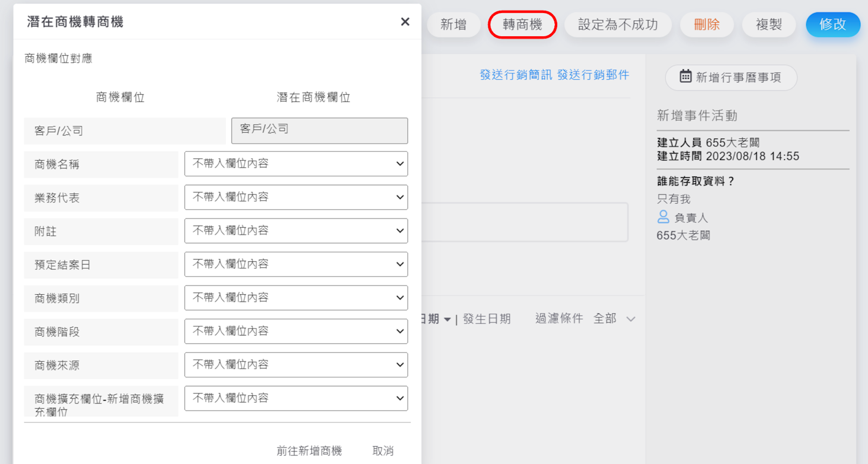Click the 新增 button in top toolbar

point(454,25)
